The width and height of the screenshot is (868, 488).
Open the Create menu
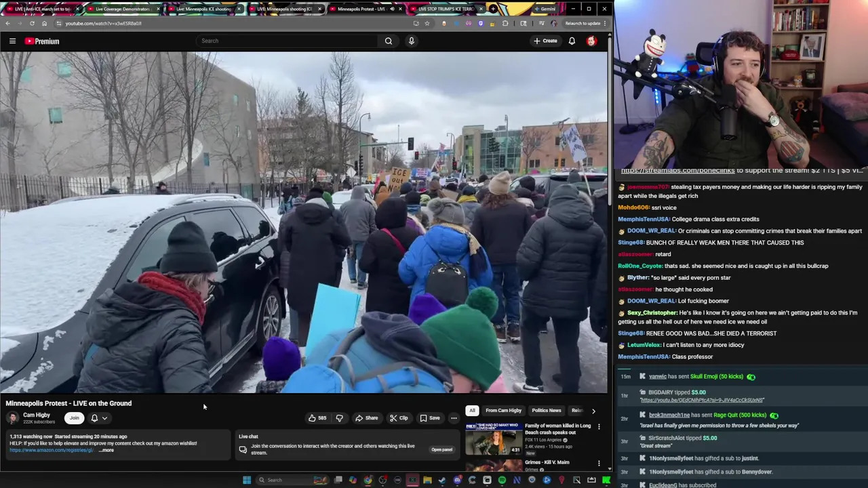click(x=545, y=41)
